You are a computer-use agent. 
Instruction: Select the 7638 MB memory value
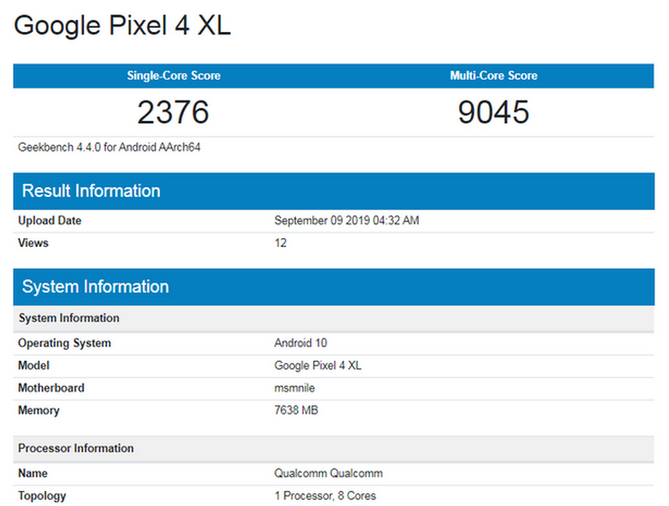pyautogui.click(x=296, y=410)
